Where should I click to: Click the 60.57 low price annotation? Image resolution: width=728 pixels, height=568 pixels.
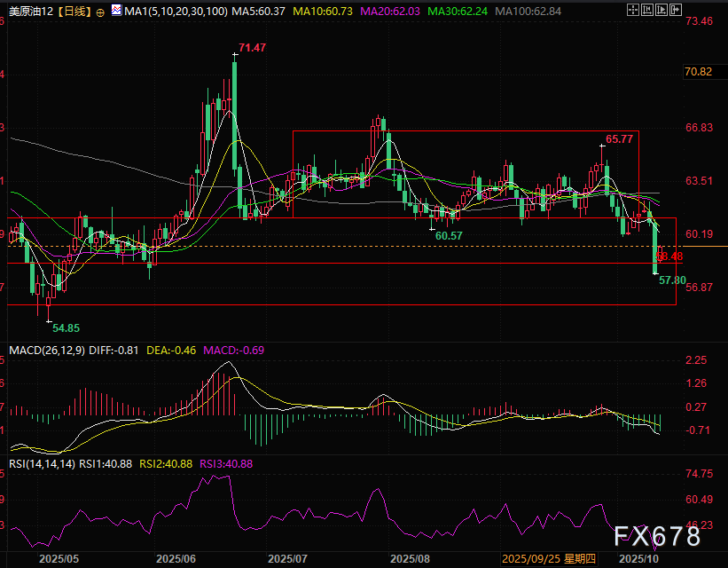click(450, 235)
